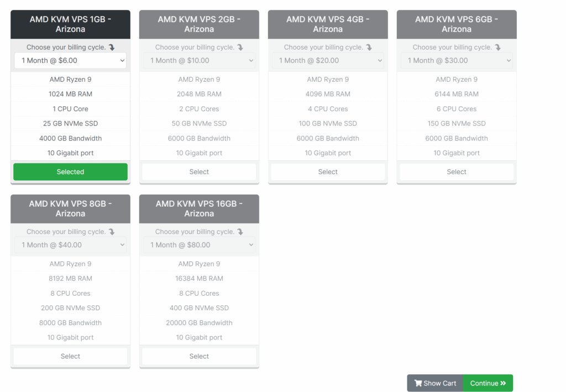The image size is (566, 392).
Task: Open the 8GB plan billing cycle dropdown
Action: coord(70,245)
